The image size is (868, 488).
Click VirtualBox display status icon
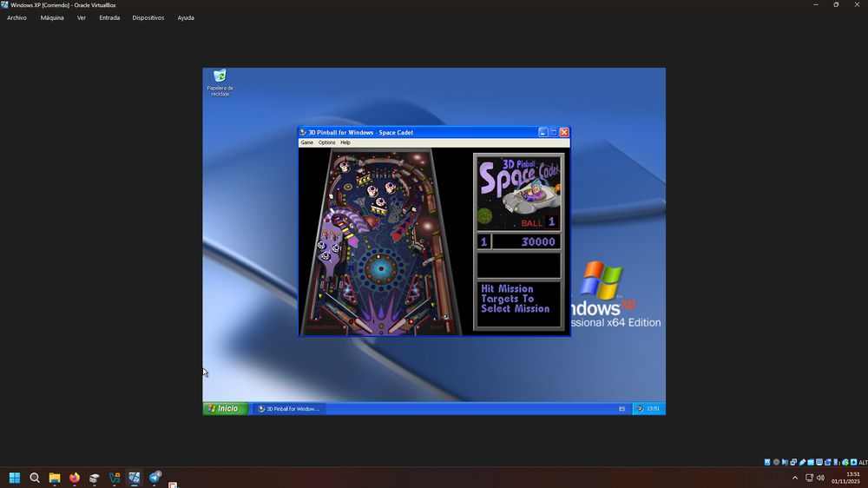[819, 462]
